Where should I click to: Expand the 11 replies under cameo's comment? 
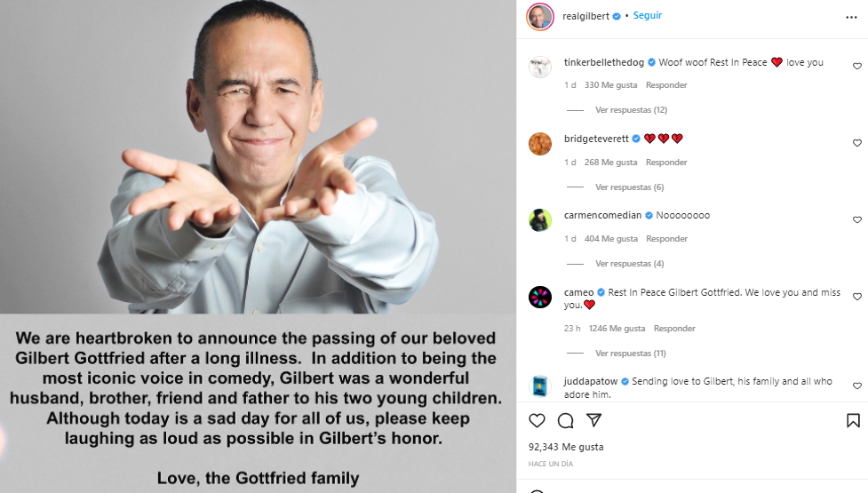(631, 354)
